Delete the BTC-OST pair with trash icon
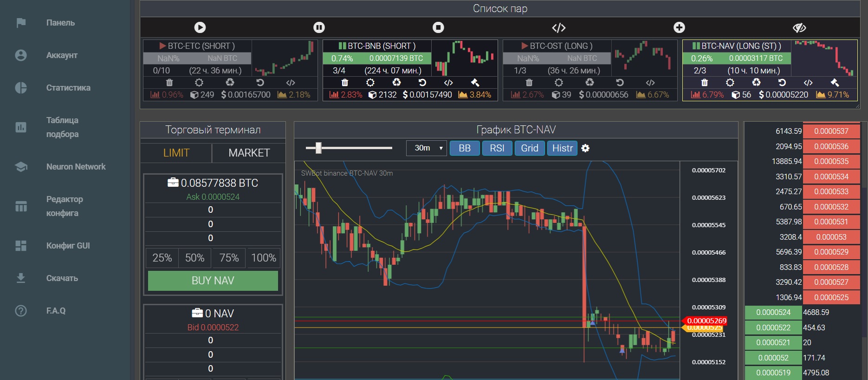868x380 pixels. 529,83
